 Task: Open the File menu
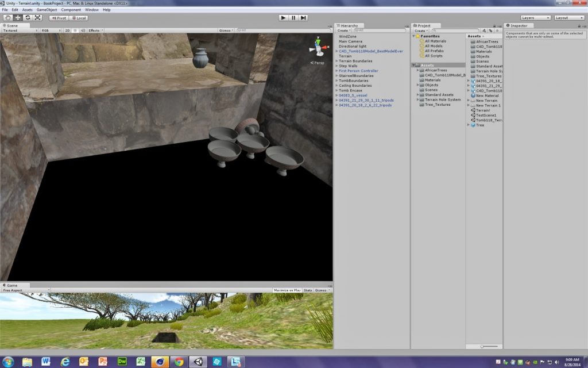click(5, 10)
